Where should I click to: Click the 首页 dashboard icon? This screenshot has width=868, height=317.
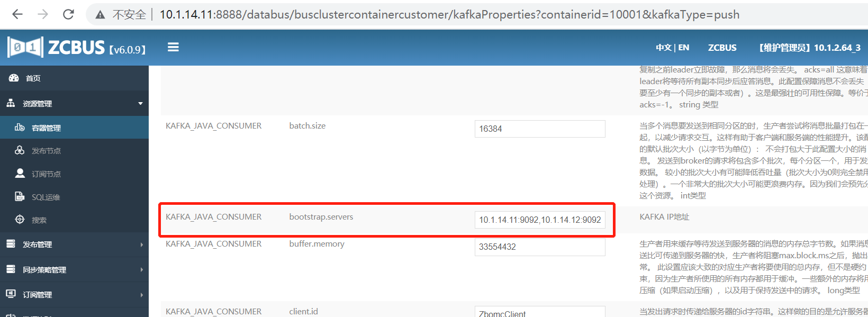point(14,78)
